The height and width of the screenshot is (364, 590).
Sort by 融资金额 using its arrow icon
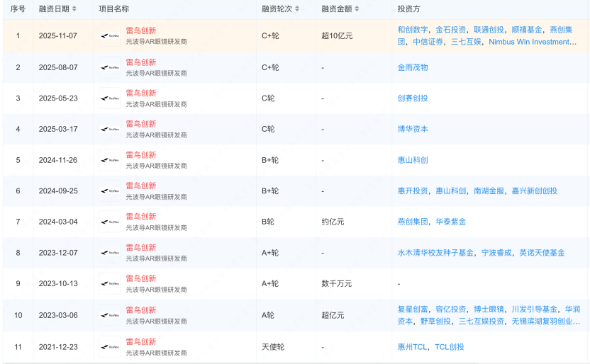pyautogui.click(x=357, y=9)
